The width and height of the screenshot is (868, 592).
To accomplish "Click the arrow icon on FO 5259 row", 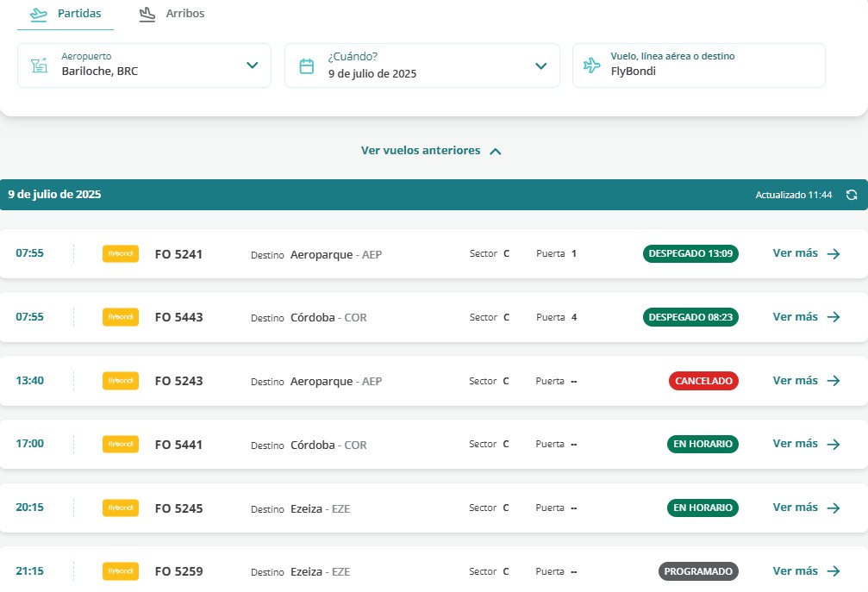I will [833, 571].
